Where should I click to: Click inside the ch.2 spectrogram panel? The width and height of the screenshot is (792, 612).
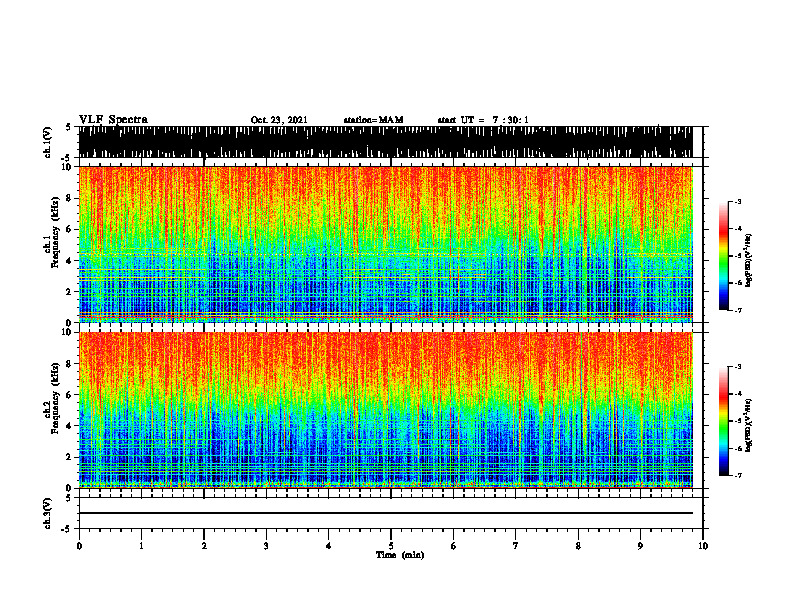click(x=385, y=410)
